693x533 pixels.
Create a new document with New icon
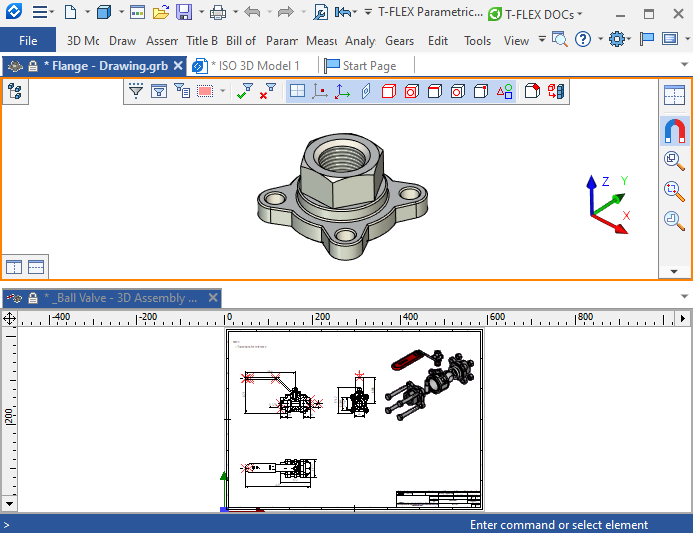(x=70, y=12)
